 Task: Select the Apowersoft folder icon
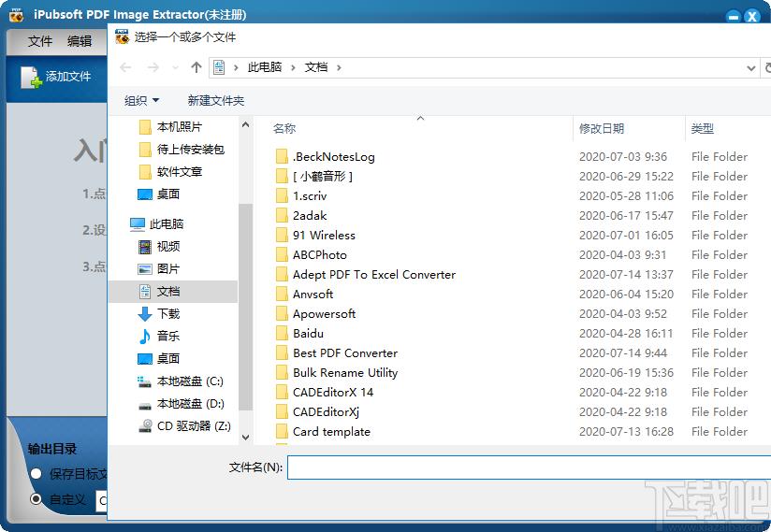(282, 314)
